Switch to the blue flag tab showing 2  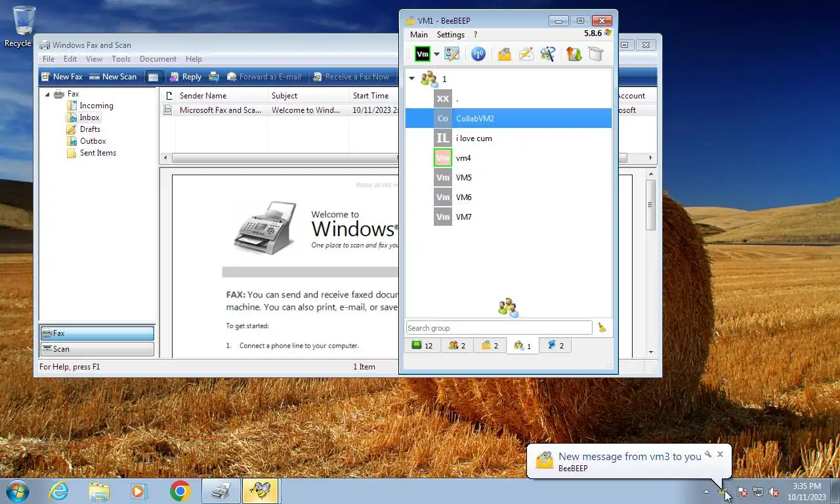(555, 345)
